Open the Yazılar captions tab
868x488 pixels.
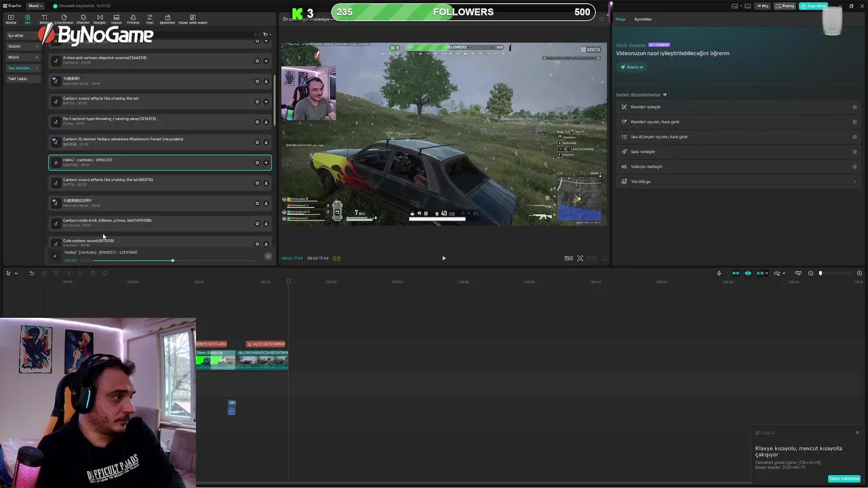coord(116,19)
